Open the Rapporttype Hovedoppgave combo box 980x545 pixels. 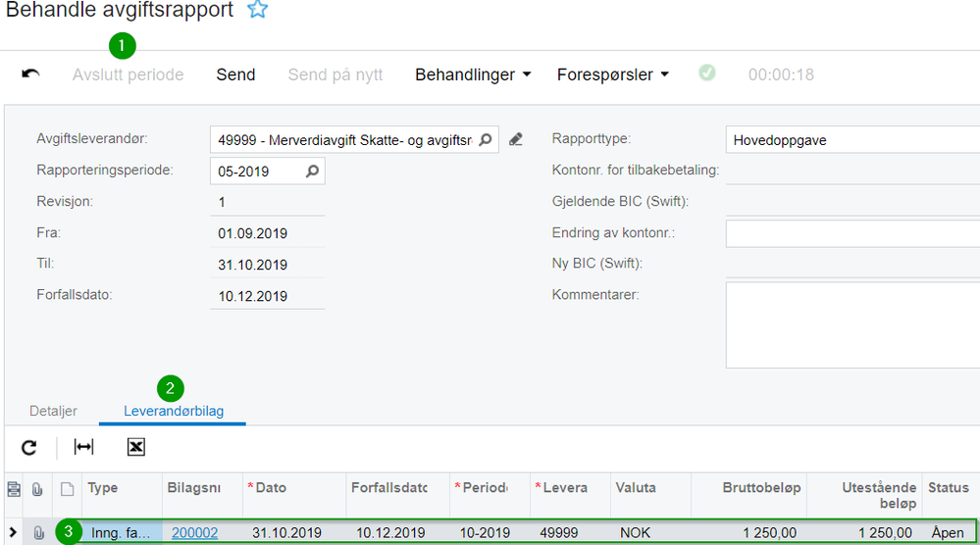pyautogui.click(x=852, y=140)
